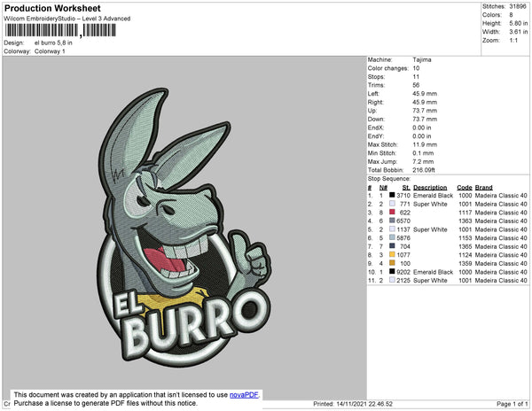The image size is (532, 411).
Task: Select thread code '1124'
Action: (x=465, y=255)
